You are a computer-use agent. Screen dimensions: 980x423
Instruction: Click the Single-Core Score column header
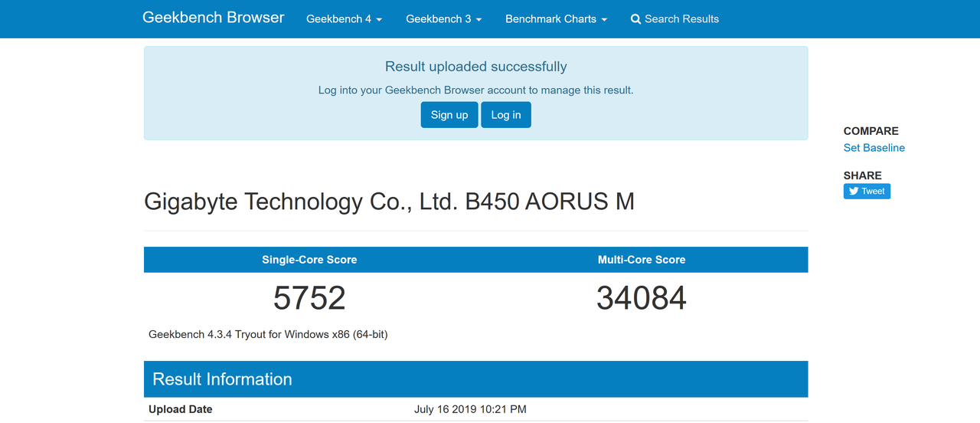click(x=309, y=260)
